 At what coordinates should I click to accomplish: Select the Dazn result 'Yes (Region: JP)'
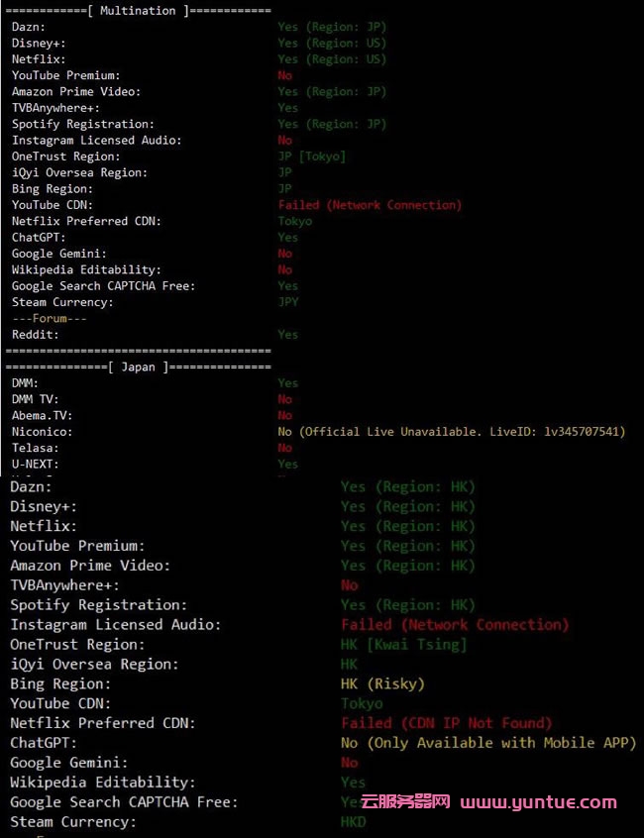(332, 27)
